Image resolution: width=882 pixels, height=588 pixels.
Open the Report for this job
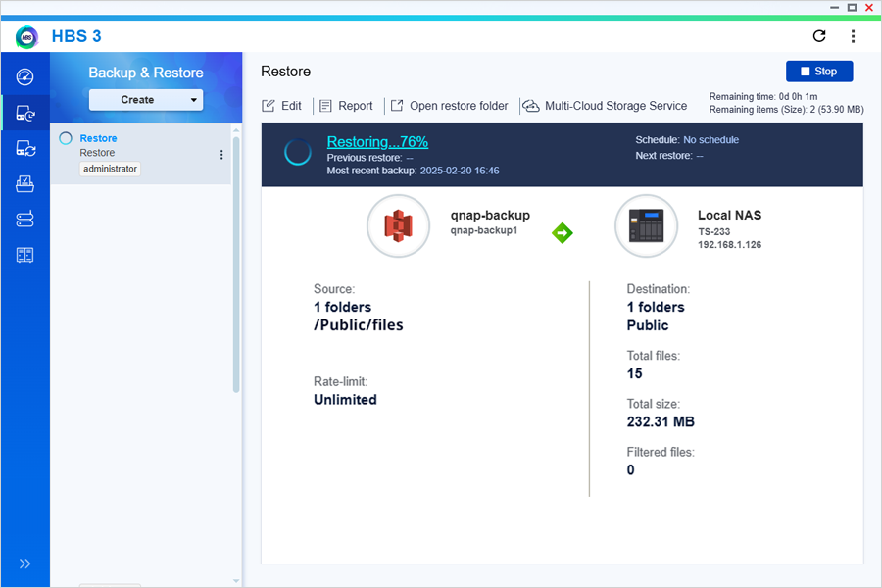pos(346,106)
